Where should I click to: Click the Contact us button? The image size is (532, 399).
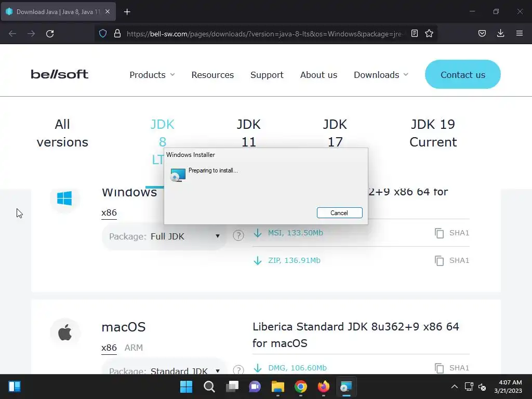pyautogui.click(x=463, y=74)
